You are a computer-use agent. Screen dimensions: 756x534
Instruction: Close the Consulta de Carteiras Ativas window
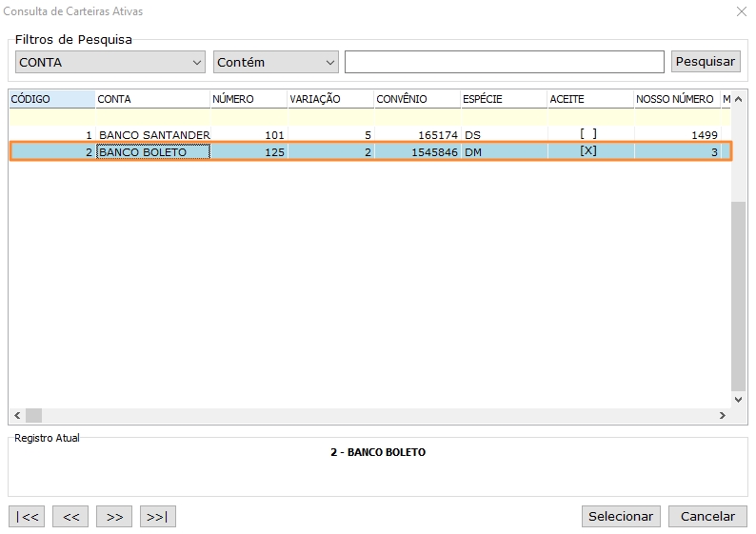tap(742, 11)
